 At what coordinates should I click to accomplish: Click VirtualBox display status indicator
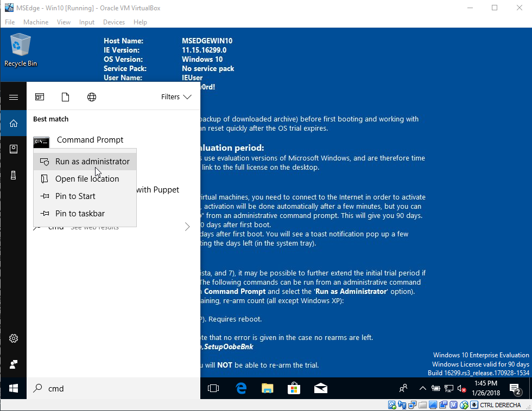[x=433, y=405]
